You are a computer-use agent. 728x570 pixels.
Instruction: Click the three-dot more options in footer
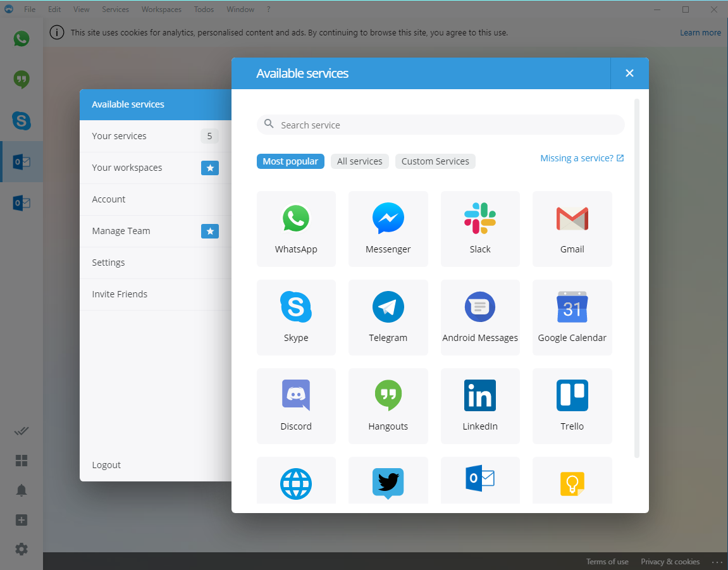click(717, 562)
